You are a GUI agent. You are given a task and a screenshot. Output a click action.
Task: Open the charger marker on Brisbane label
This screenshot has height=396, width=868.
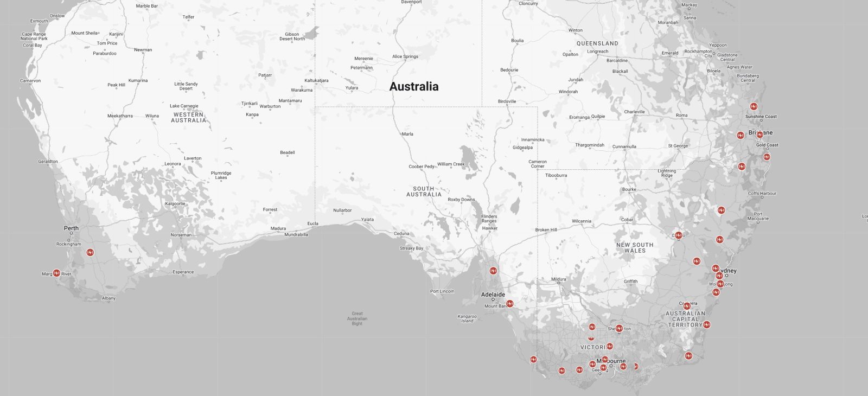tap(759, 135)
